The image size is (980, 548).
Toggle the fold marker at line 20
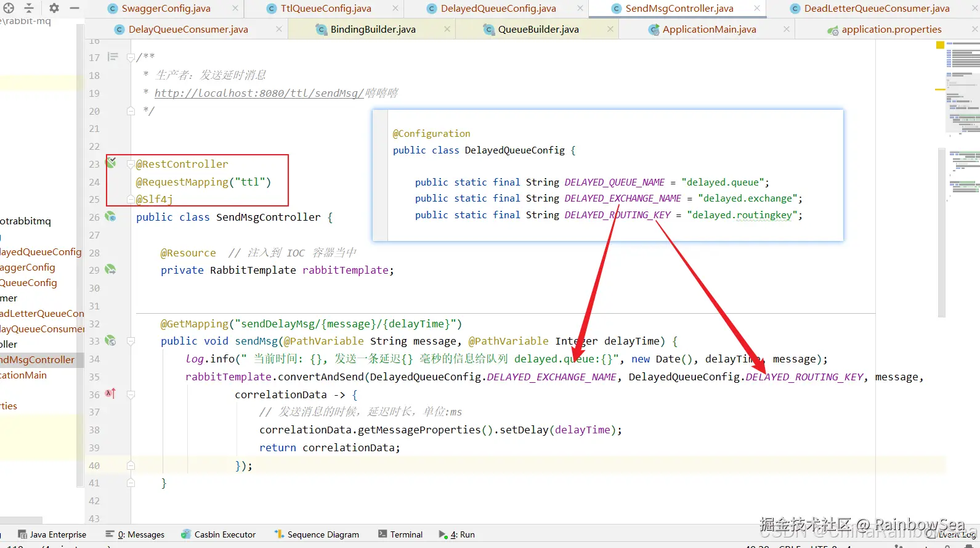[131, 111]
